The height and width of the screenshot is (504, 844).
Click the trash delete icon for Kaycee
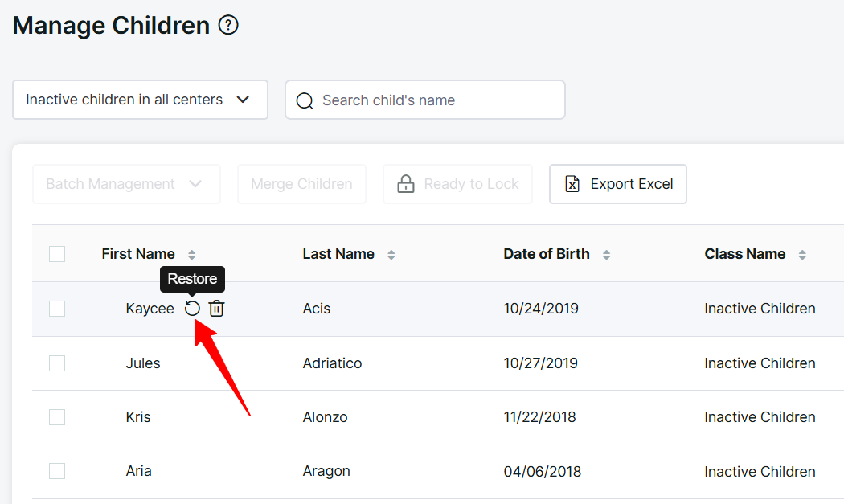coord(217,309)
